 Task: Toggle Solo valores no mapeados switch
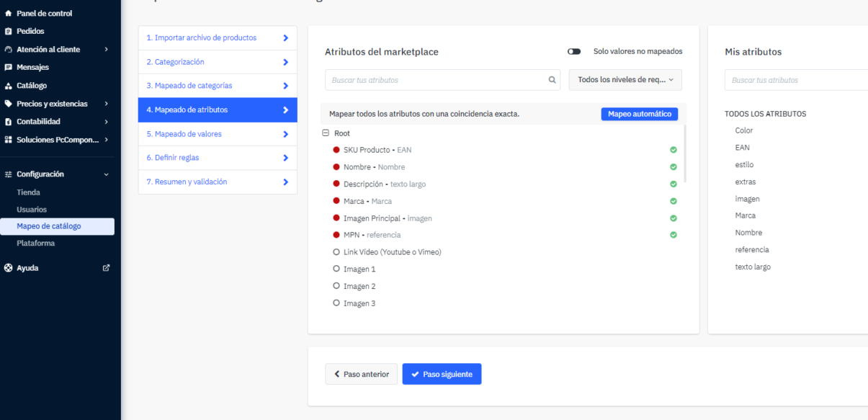click(x=575, y=52)
